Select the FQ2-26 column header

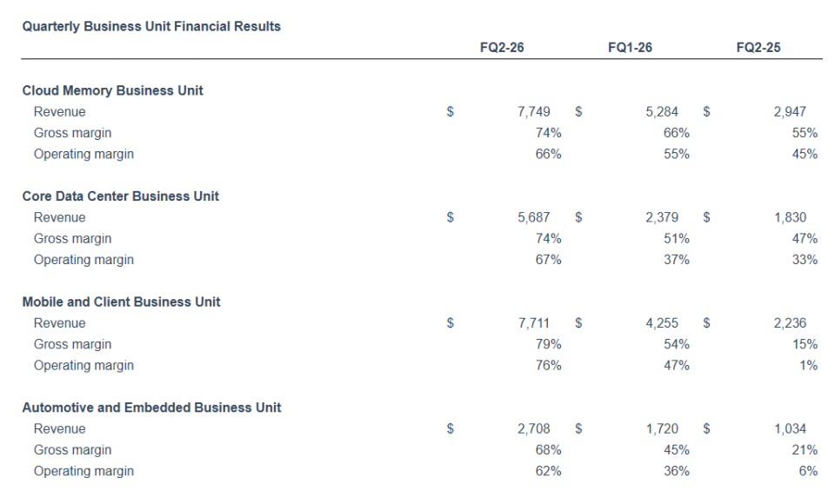(x=502, y=48)
